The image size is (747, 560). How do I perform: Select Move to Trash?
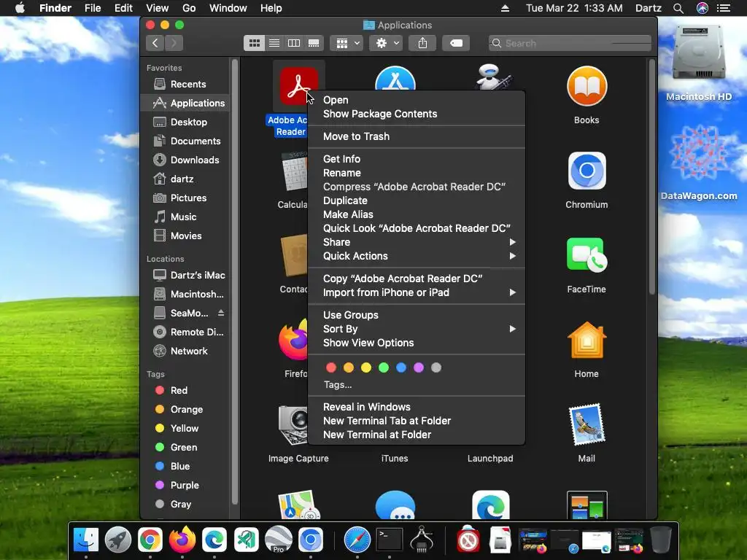[x=417, y=136]
